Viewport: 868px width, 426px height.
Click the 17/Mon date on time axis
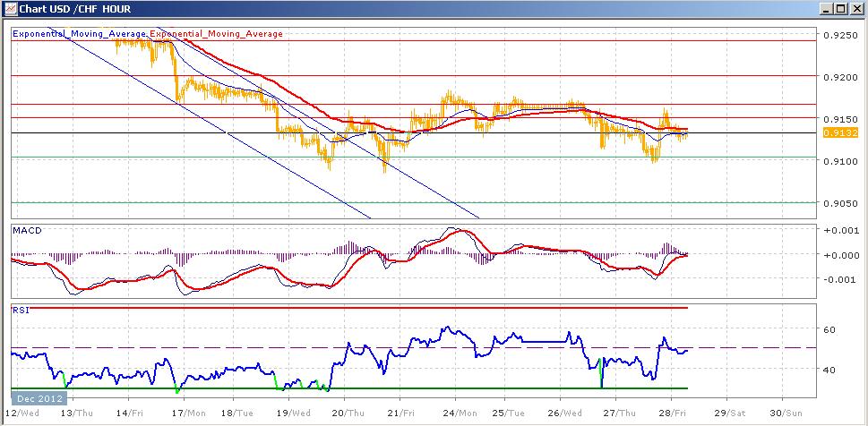(x=185, y=413)
